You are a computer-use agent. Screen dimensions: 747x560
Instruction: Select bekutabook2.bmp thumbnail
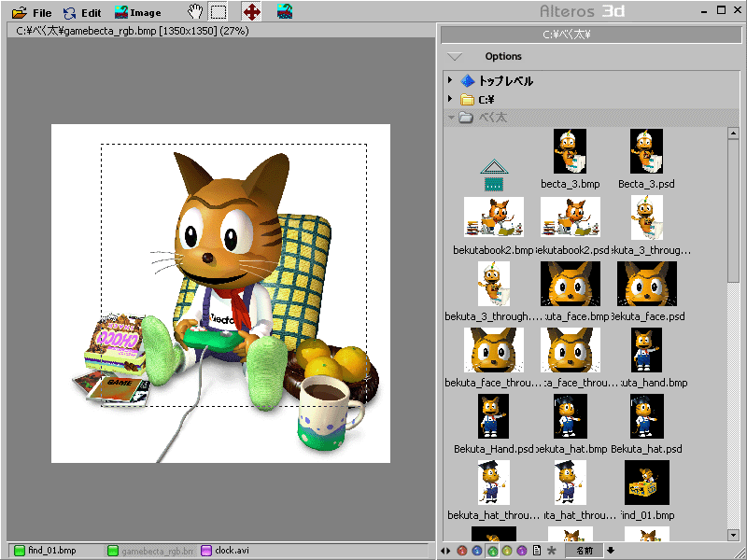(494, 217)
